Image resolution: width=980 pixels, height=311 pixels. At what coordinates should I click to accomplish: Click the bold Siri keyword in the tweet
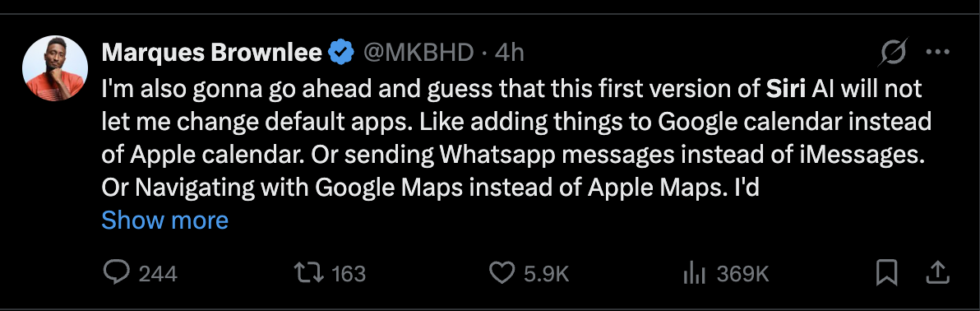tap(785, 90)
